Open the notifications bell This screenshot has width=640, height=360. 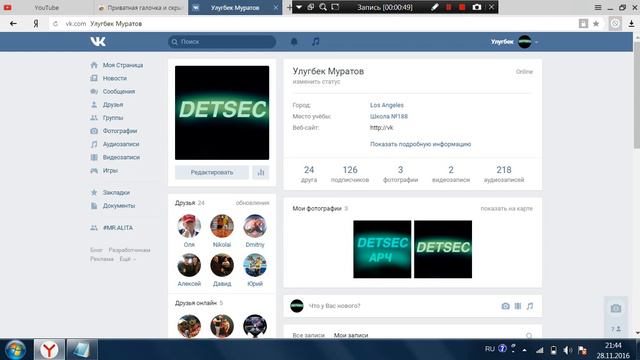294,41
